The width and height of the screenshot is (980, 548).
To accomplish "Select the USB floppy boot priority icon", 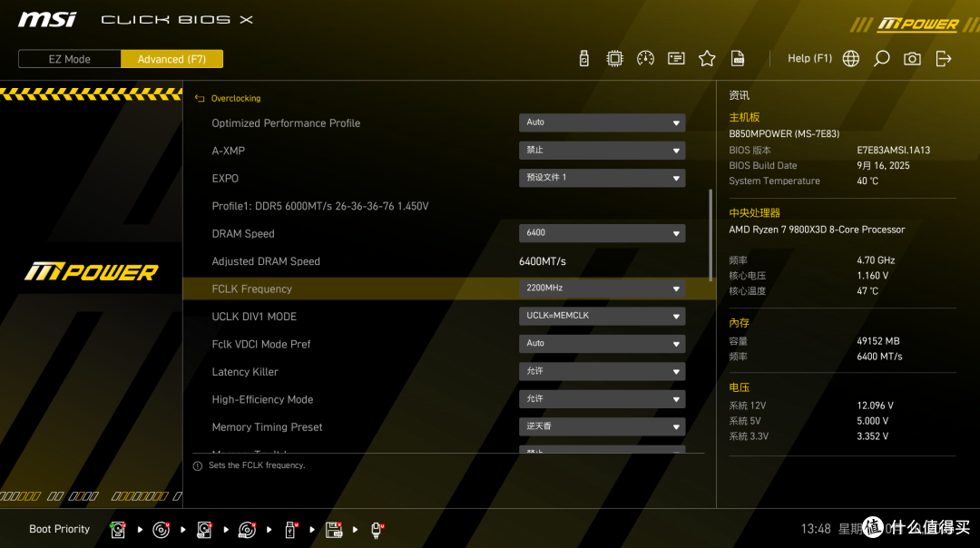I will tap(334, 530).
